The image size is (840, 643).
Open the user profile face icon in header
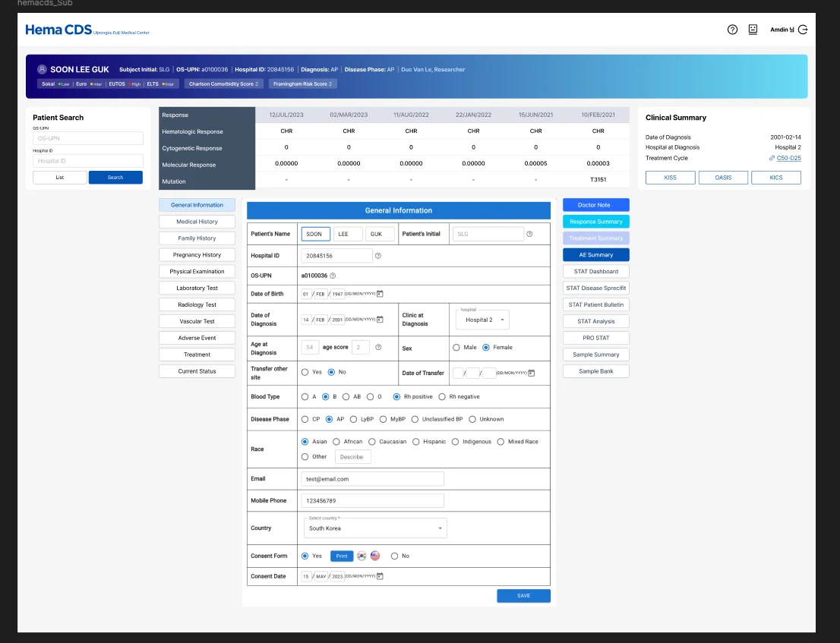tap(753, 30)
